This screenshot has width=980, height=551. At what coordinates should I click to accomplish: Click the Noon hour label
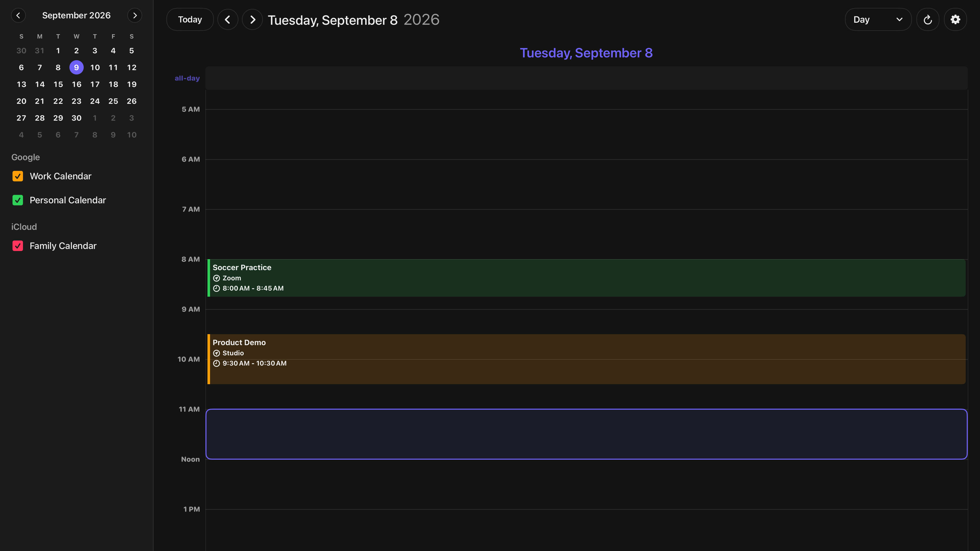point(190,459)
